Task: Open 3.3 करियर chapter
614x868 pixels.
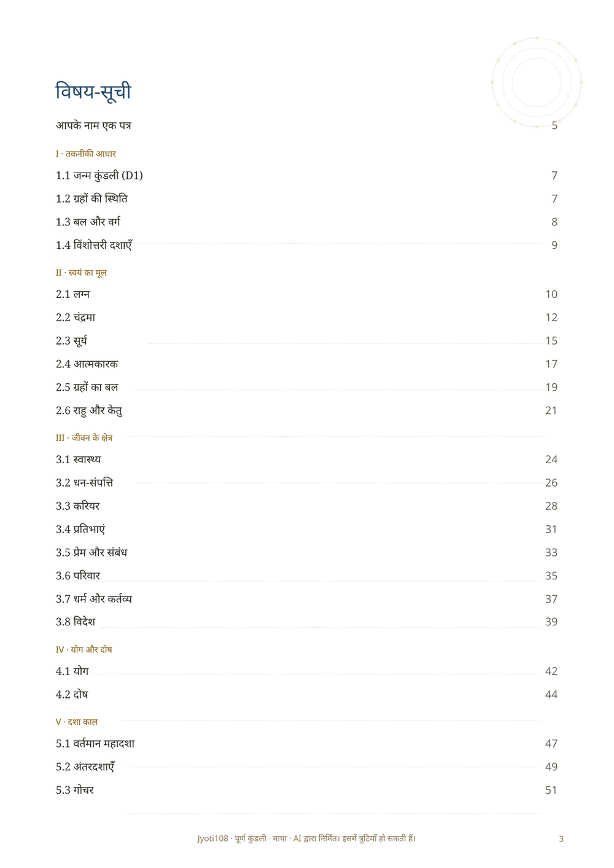Action: coord(306,506)
